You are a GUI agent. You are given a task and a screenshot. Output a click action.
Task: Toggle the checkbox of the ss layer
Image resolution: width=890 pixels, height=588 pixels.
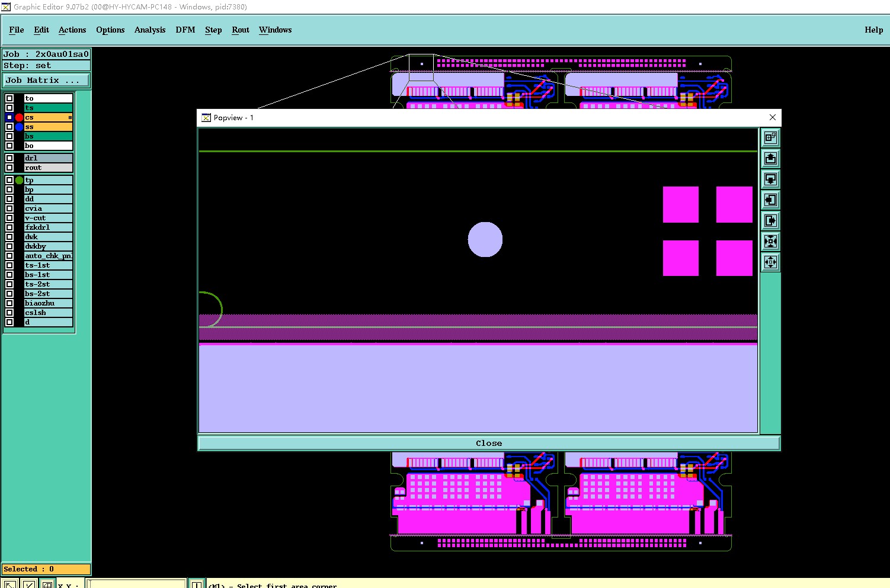click(x=9, y=127)
